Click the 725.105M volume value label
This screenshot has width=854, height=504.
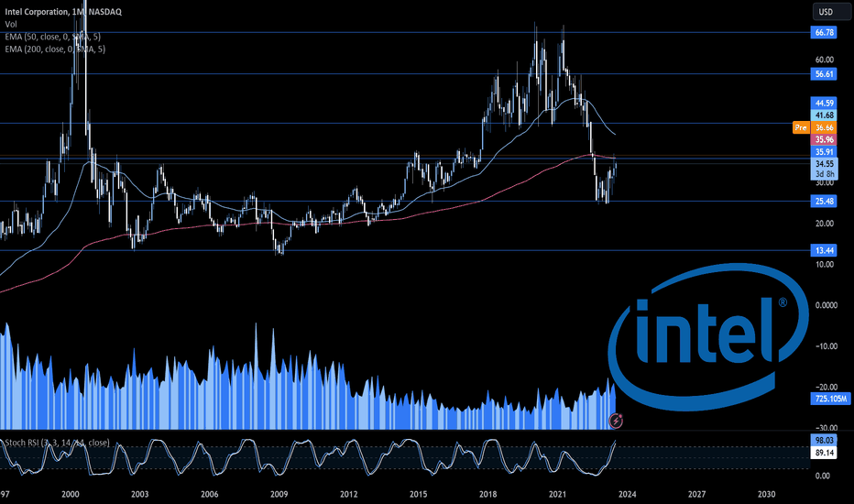pos(830,399)
